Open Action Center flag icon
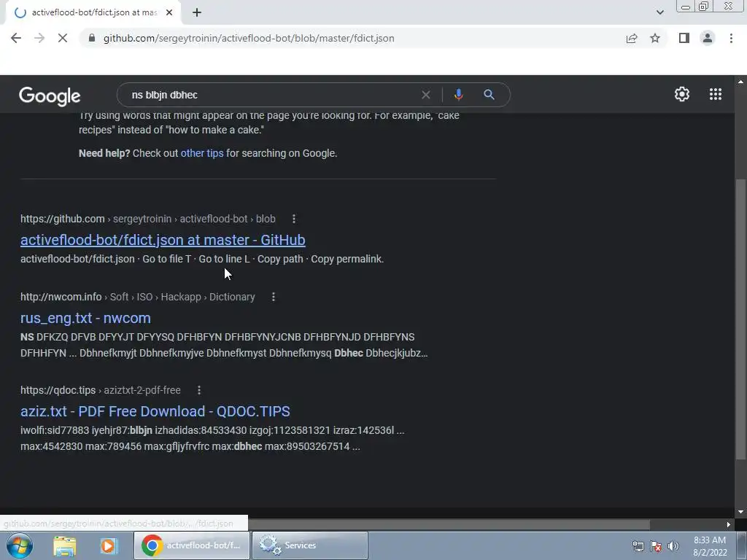747x560 pixels. coord(656,546)
